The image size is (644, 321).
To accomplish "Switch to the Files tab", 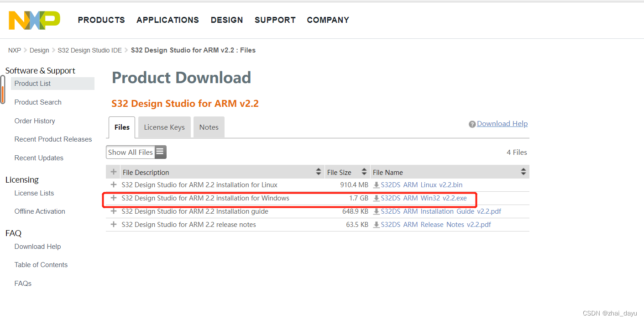I will point(122,127).
